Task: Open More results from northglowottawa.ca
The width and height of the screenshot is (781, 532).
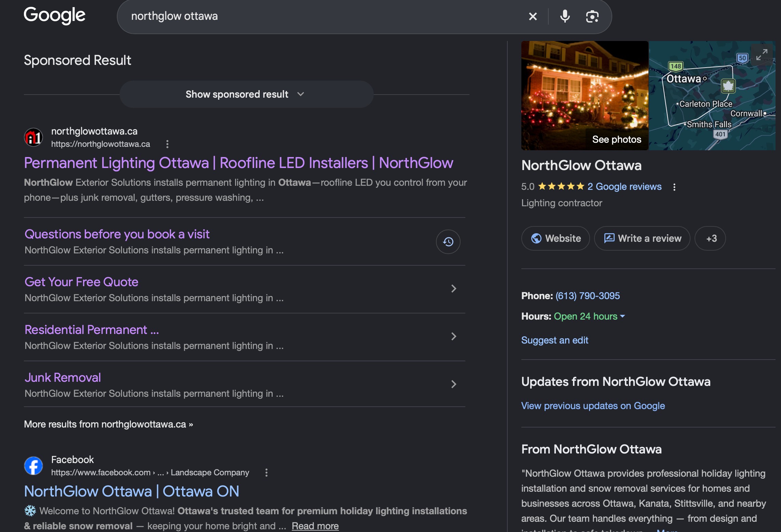Action: 108,424
